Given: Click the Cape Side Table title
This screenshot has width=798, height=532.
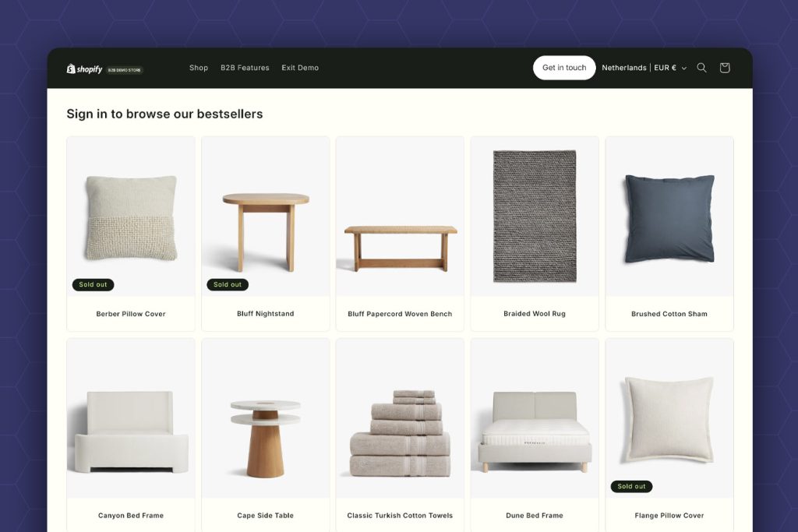Looking at the screenshot, I should [265, 515].
